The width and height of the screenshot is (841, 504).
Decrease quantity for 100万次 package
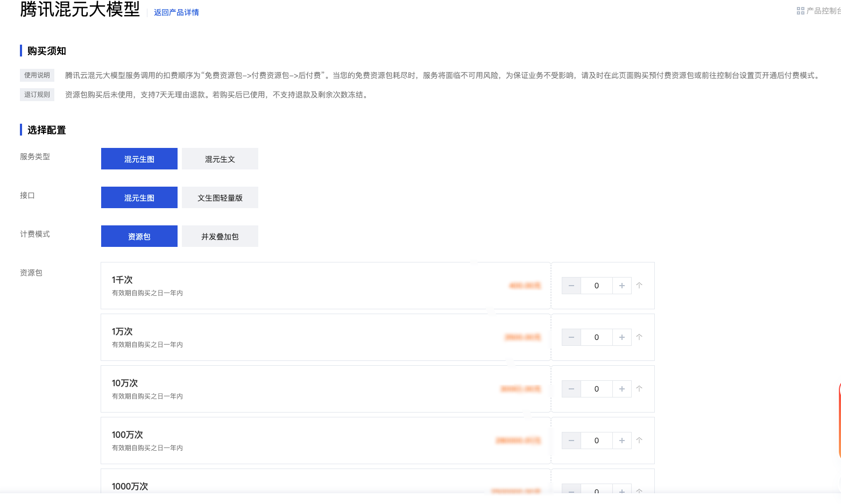(x=571, y=441)
